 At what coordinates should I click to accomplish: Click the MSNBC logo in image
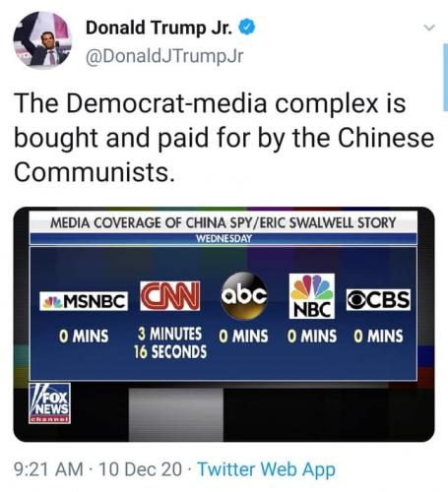[x=84, y=301]
